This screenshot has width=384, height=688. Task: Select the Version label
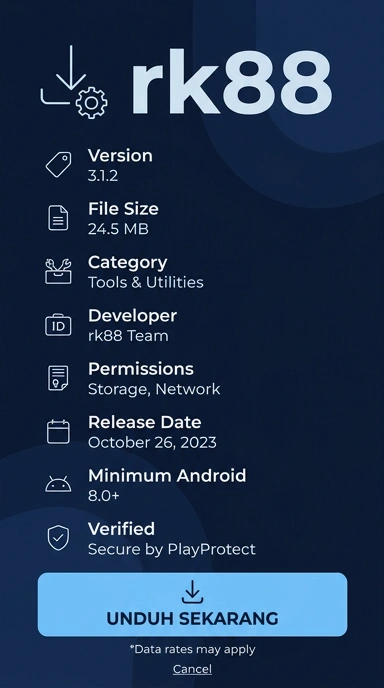click(x=120, y=156)
